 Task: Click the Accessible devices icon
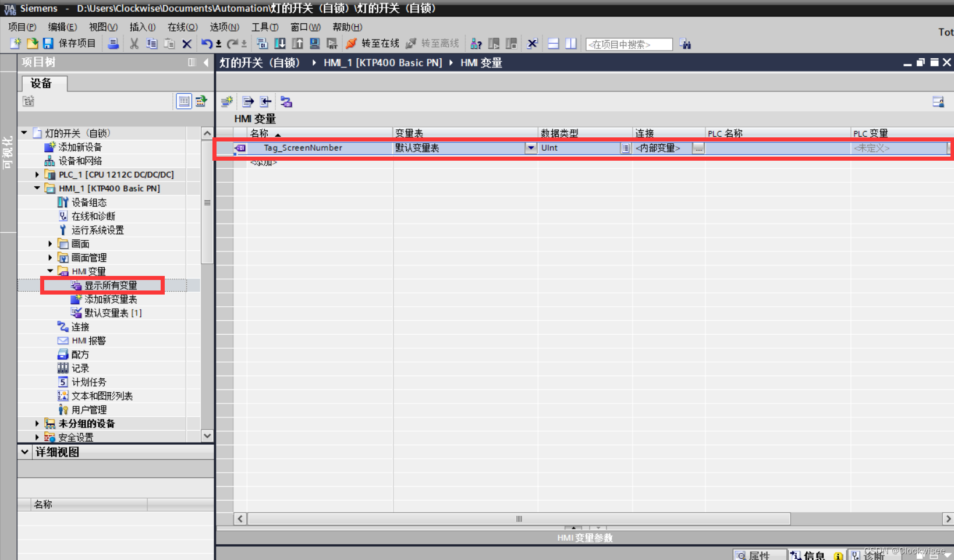click(476, 44)
